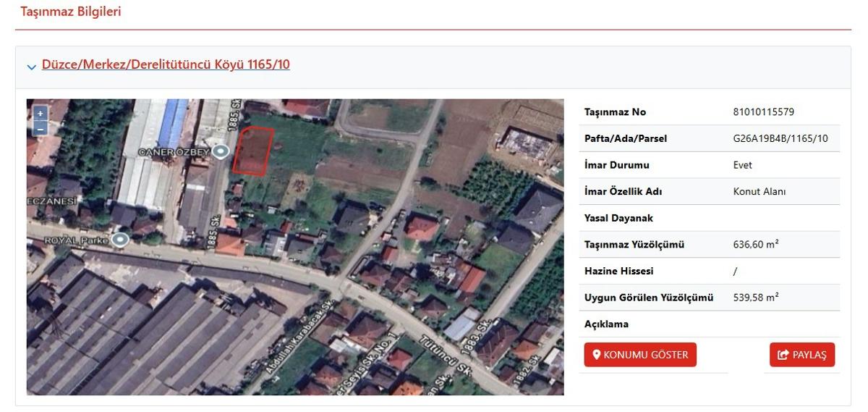
Task: Collapse the property panel using chevron
Action: click(x=31, y=67)
